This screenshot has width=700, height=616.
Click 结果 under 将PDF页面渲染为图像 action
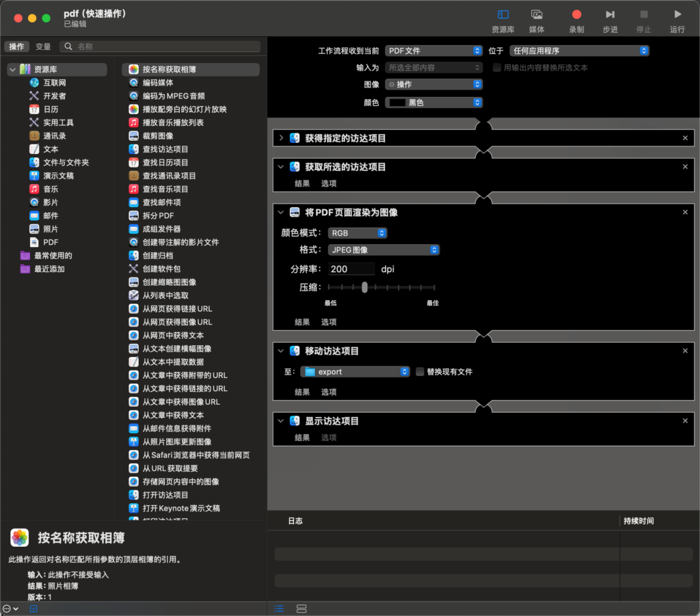click(x=302, y=322)
